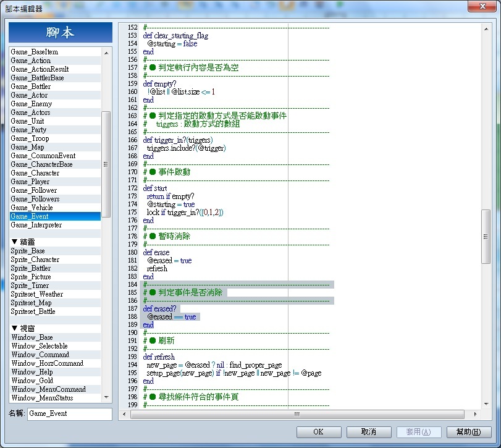Open the Window_HorzCommand script
501x448 pixels.
(55, 363)
